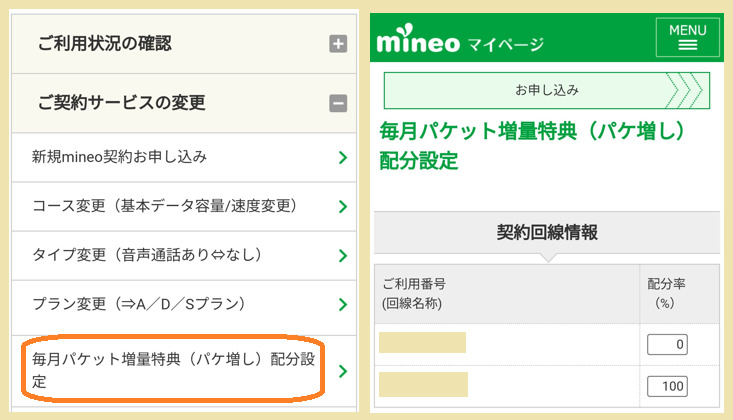Viewport: 733px width, 420px height.
Task: Click the chevron next to プラン変更
Action: (342, 304)
